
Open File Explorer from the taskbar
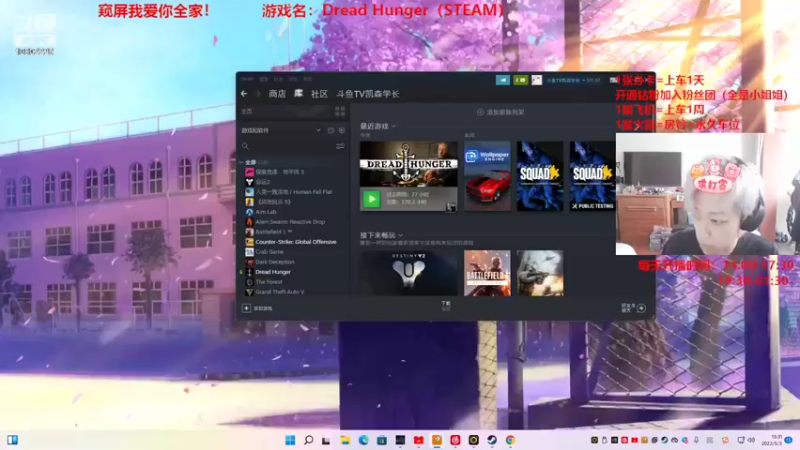coord(345,440)
